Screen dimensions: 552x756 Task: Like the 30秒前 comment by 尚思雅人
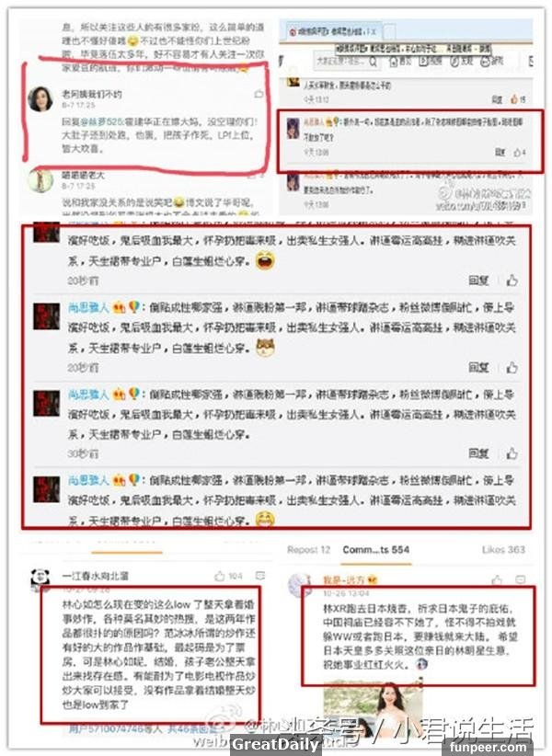tap(512, 453)
